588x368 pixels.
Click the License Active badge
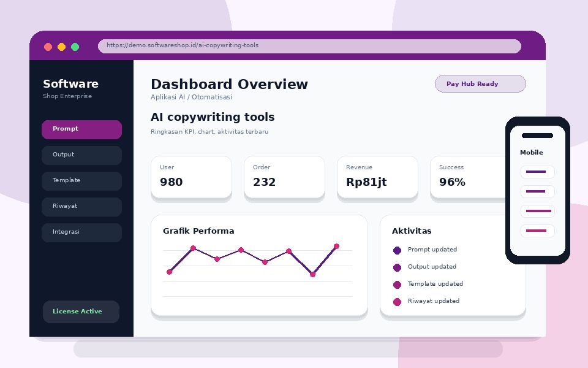81,312
